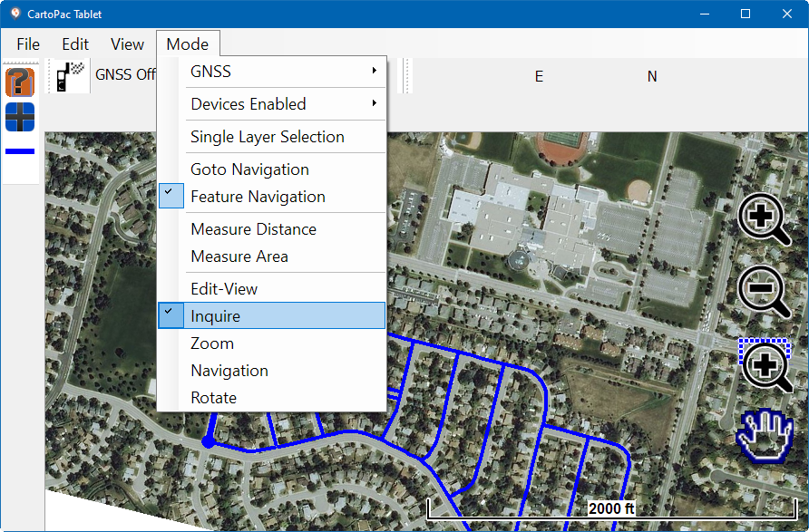Click the blue line layer swatch
This screenshot has height=532, width=809.
coord(20,151)
